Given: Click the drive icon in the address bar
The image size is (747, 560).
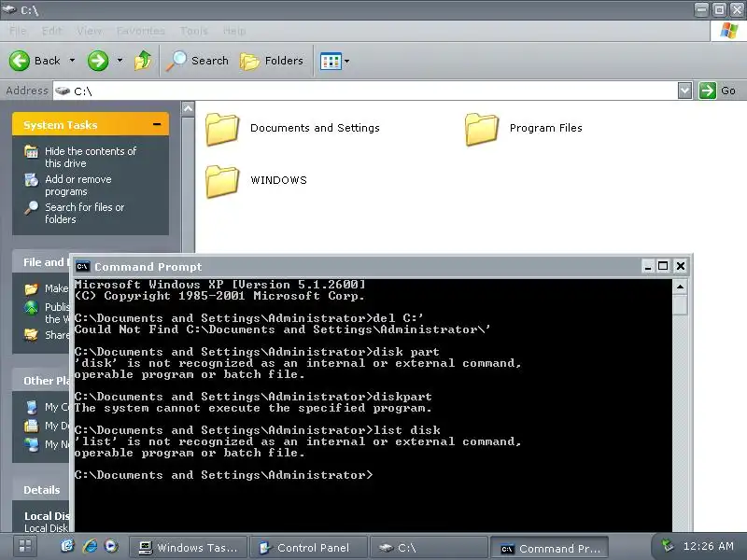Looking at the screenshot, I should [x=63, y=91].
